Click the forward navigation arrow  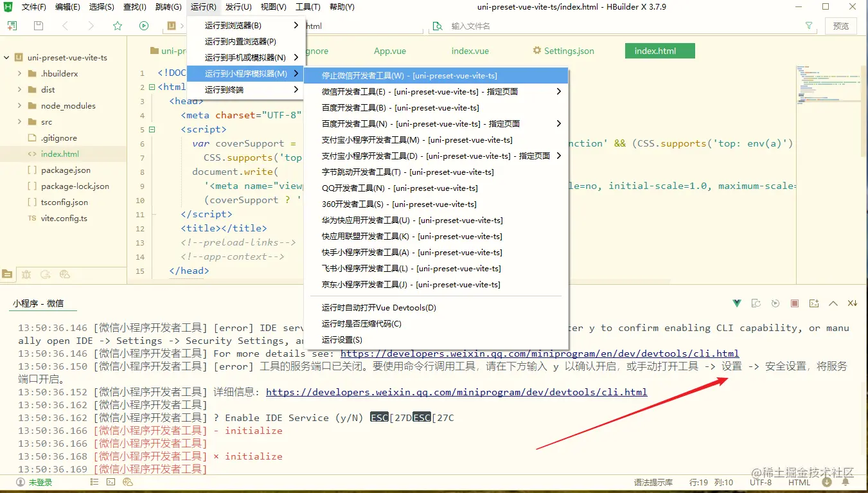(91, 26)
